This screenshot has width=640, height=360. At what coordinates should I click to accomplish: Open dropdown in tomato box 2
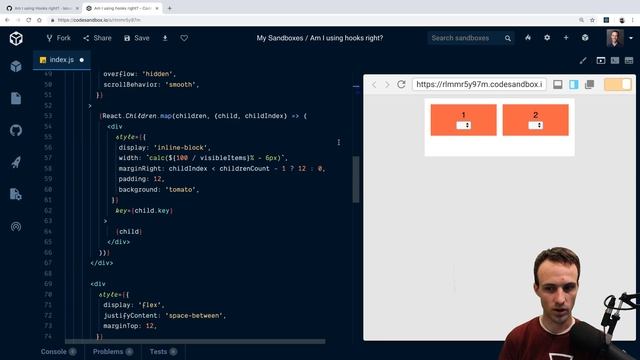pyautogui.click(x=536, y=125)
